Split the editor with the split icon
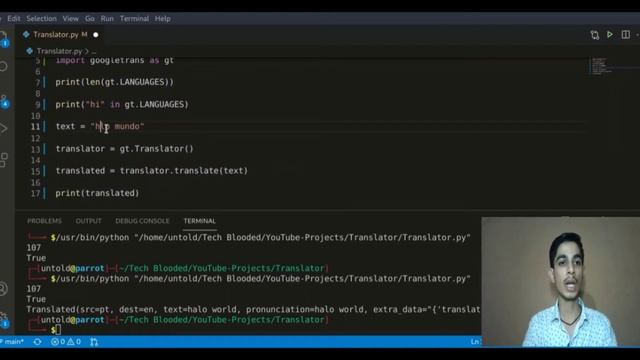The height and width of the screenshot is (360, 640). point(625,35)
